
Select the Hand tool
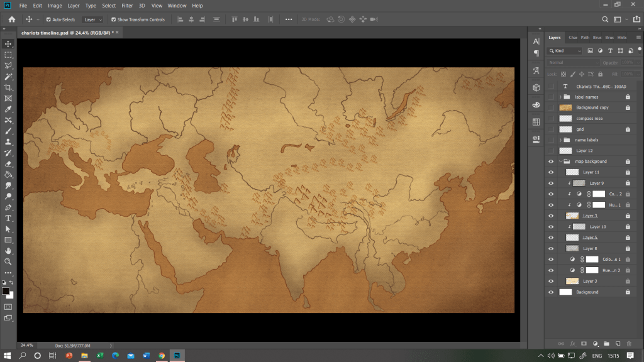point(8,251)
